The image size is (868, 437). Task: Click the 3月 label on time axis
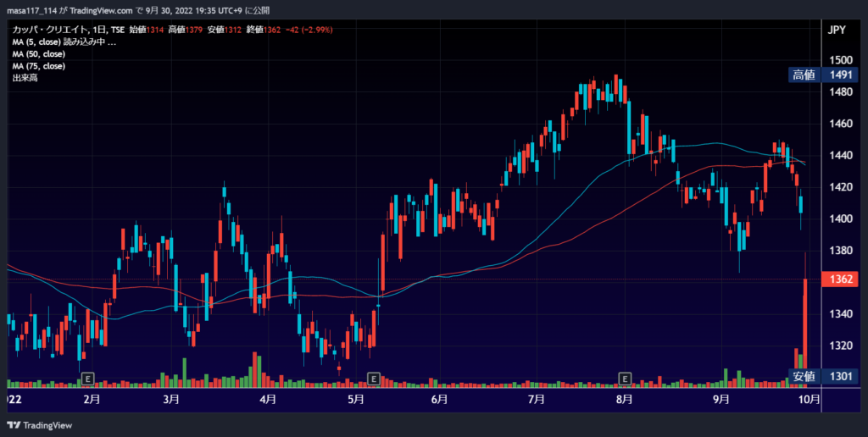[171, 400]
